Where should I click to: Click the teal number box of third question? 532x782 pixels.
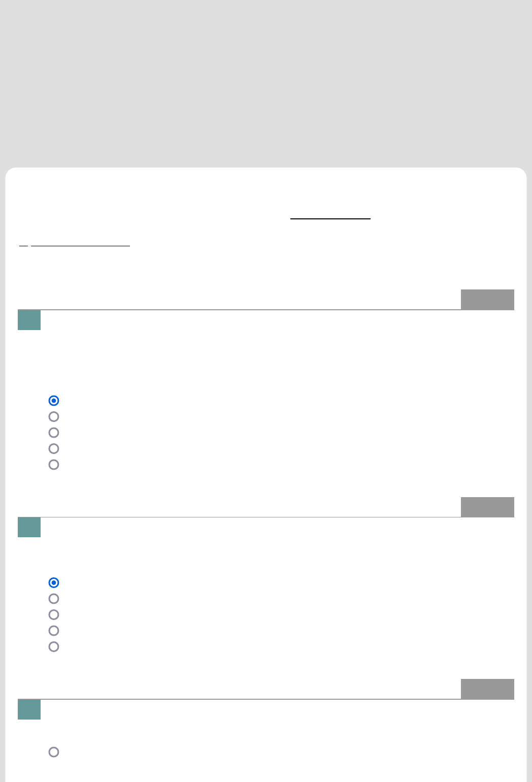(x=29, y=709)
